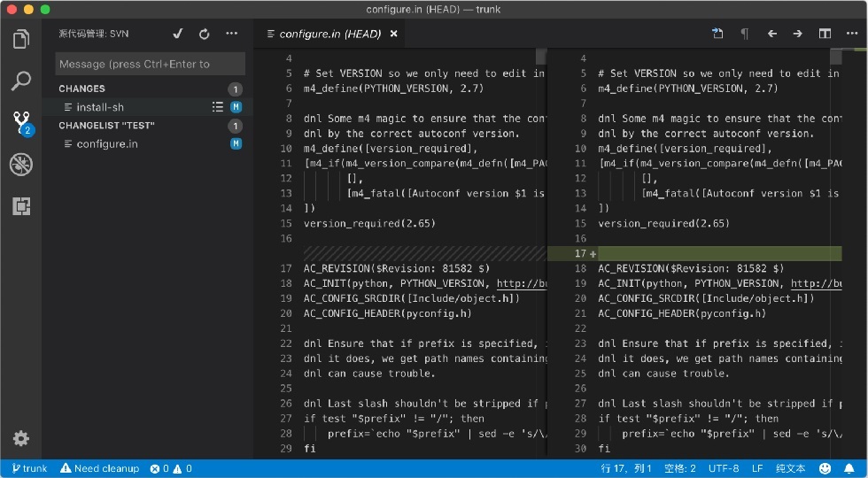Change the UTF-8 file encoding
Screen dimensions: 868x478
[x=724, y=468]
